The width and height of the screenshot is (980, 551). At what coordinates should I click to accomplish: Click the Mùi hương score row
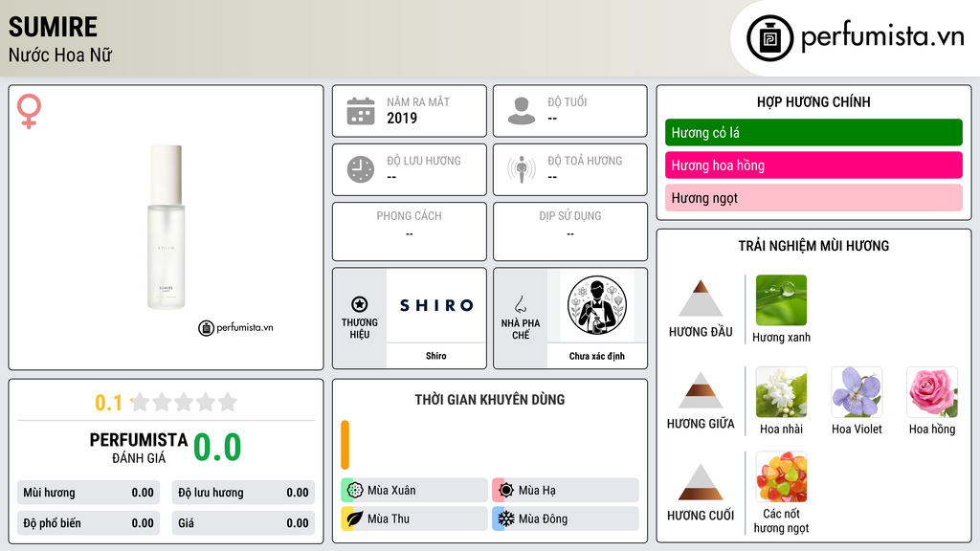[88, 493]
